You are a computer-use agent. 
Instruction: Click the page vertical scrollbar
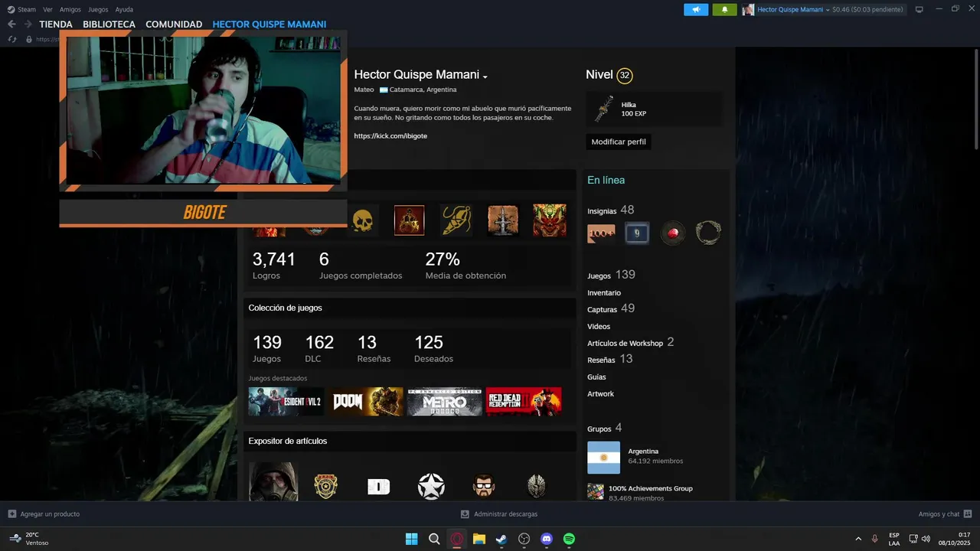click(x=975, y=99)
